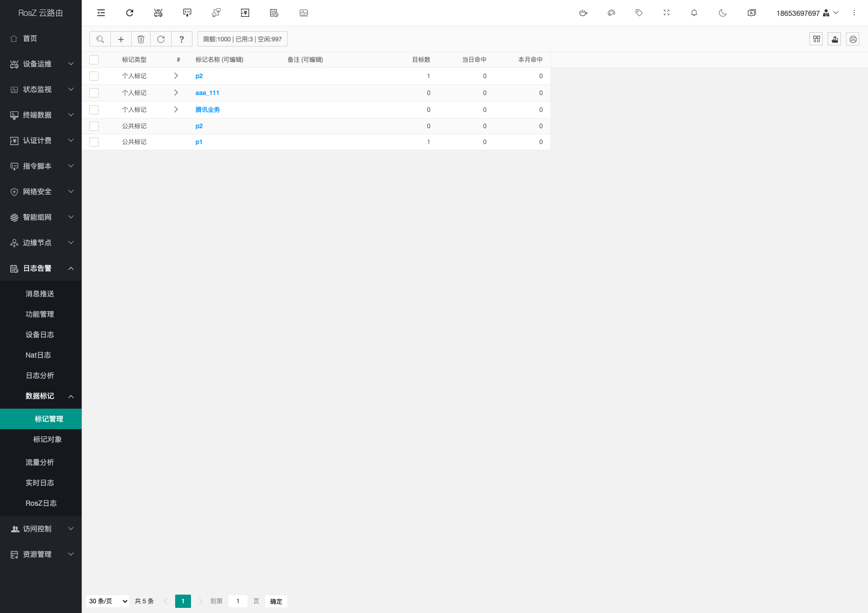Select the checkbox for public tag p1
Viewport: 868px width, 613px height.
pos(94,142)
